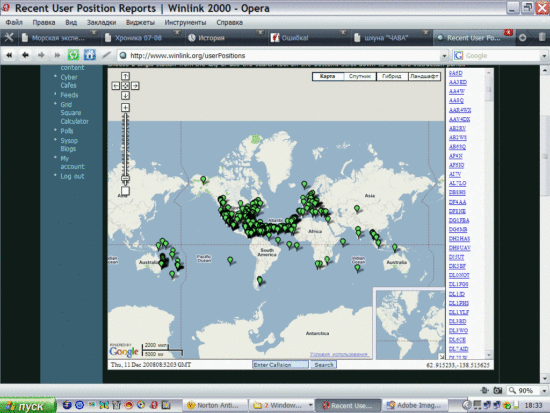The width and height of the screenshot is (550, 413).
Task: Open the 90% zoom dropdown
Action: pos(544,391)
